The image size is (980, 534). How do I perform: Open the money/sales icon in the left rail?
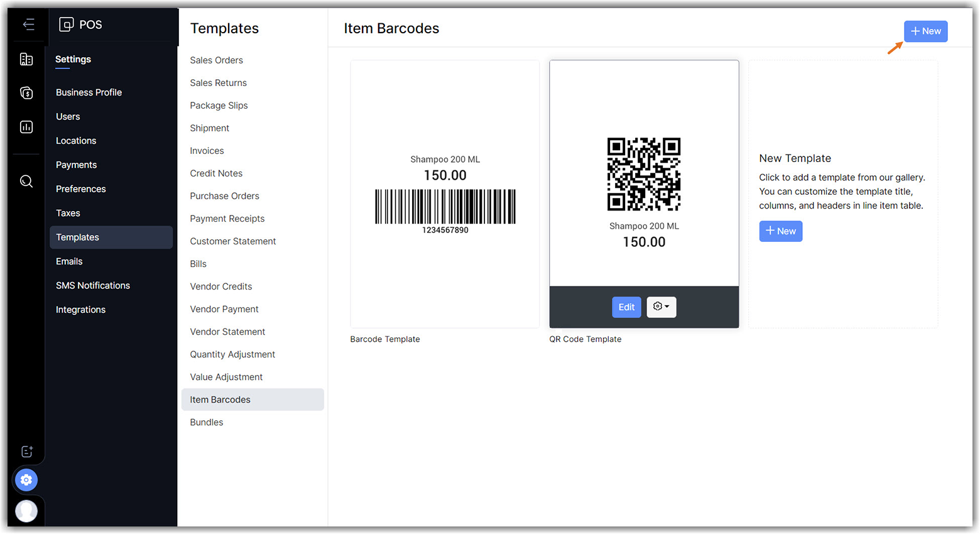coord(26,93)
